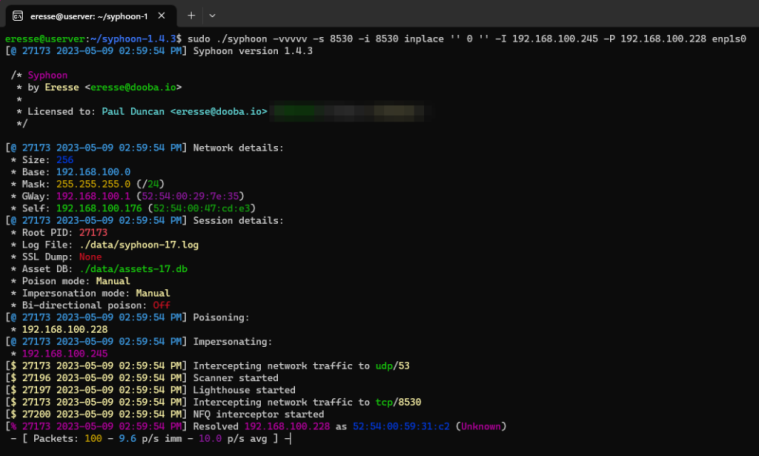Image resolution: width=759 pixels, height=456 pixels.
Task: Click the Packets count 100
Action: coord(93,438)
